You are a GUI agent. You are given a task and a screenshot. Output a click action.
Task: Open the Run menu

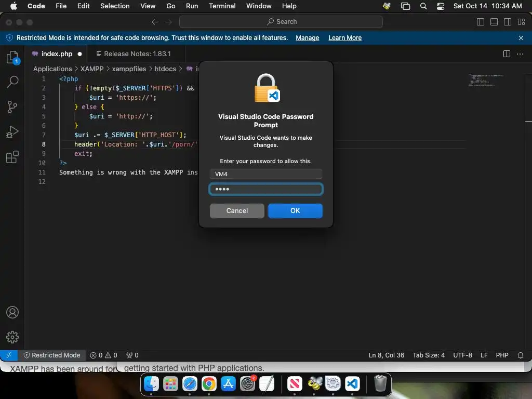pyautogui.click(x=192, y=6)
